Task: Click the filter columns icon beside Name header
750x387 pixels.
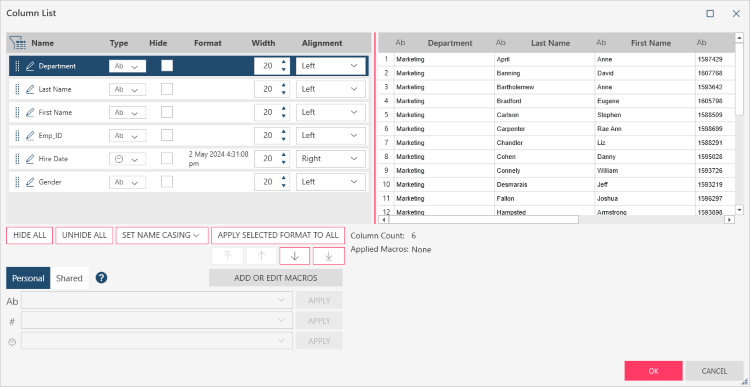Action: point(17,43)
